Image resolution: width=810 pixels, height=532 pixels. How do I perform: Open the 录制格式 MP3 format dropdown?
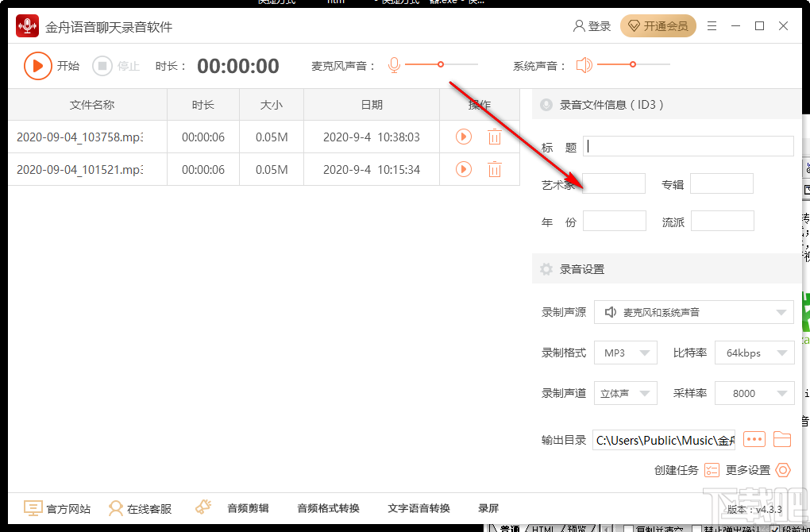click(625, 352)
